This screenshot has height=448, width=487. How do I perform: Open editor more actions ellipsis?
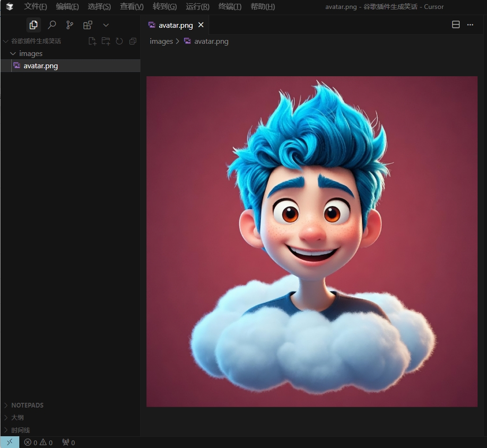[x=470, y=25]
